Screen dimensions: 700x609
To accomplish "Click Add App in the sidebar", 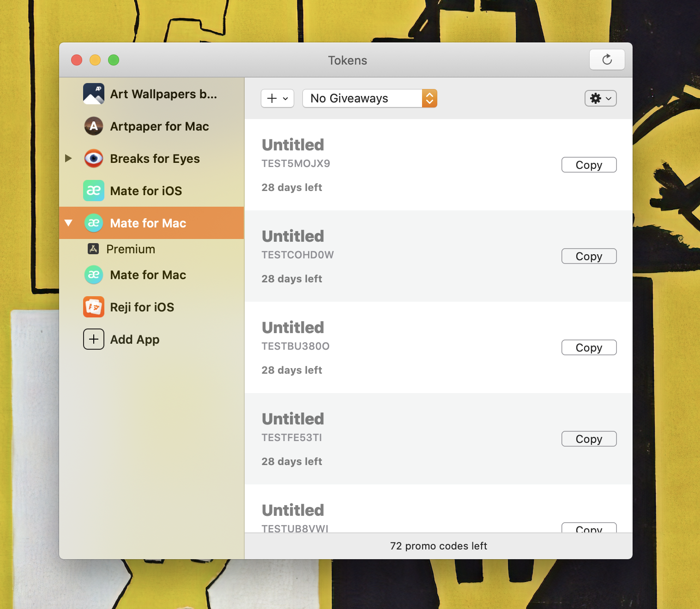I will [x=151, y=340].
